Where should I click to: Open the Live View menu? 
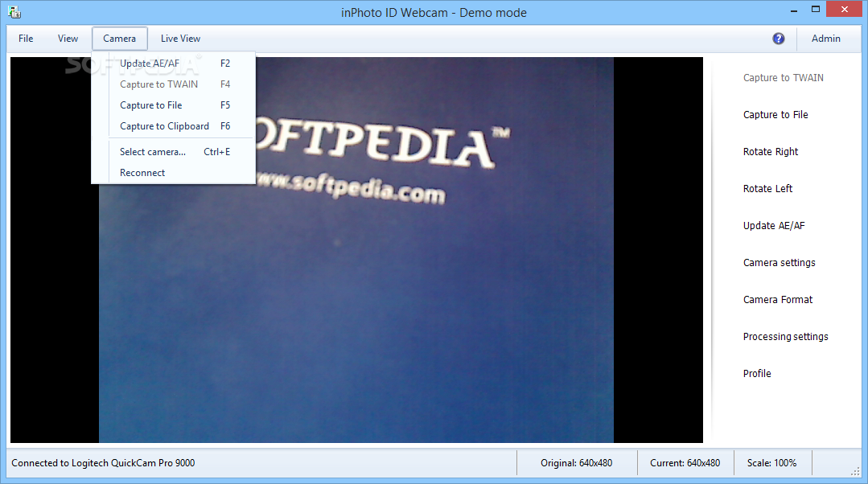(180, 38)
